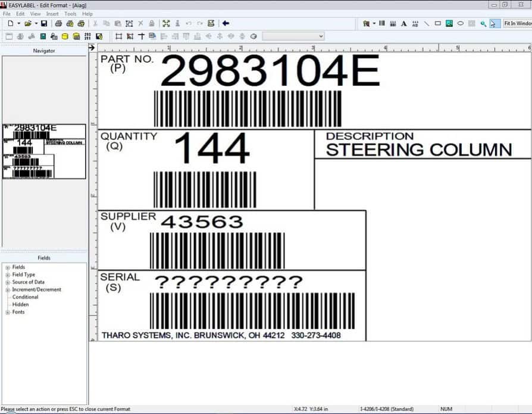Select the PART NO. label text
The height and width of the screenshot is (414, 532).
(x=127, y=59)
